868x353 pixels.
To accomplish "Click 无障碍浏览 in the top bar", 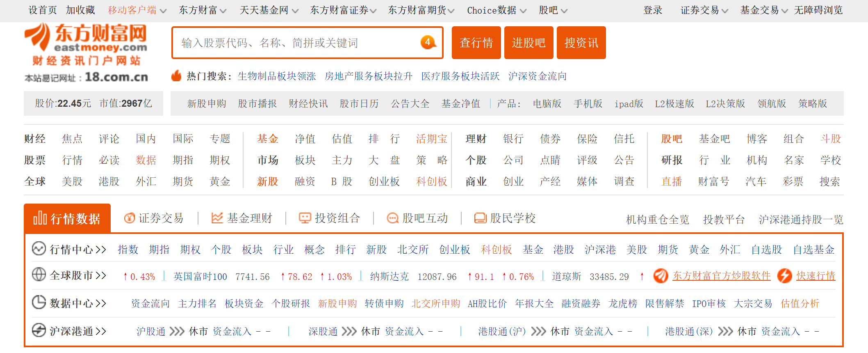I will tap(818, 10).
